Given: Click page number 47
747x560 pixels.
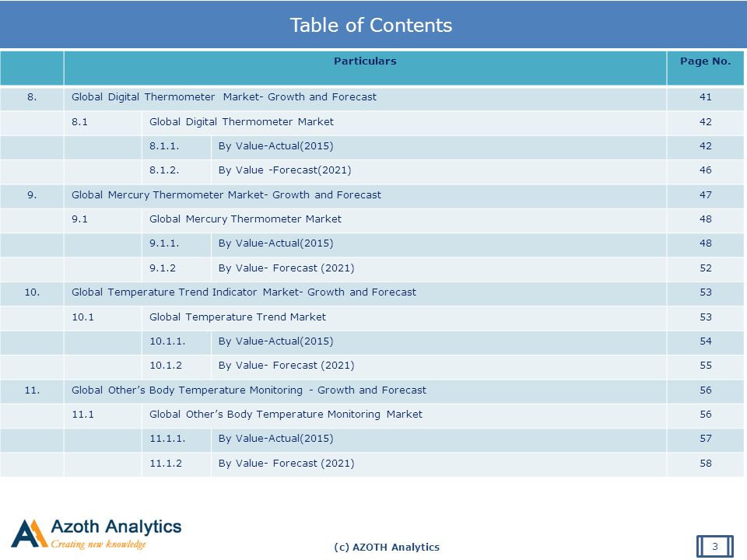Looking at the screenshot, I should coord(706,195).
